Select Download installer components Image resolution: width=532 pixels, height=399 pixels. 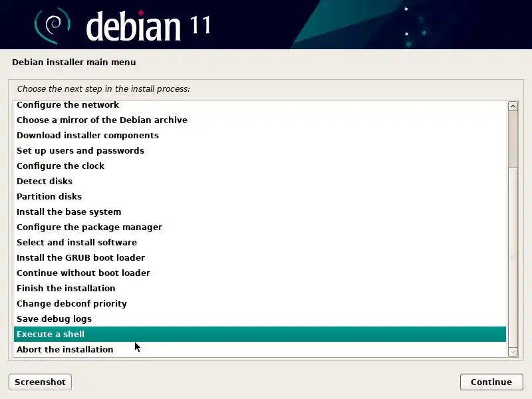tap(259, 136)
